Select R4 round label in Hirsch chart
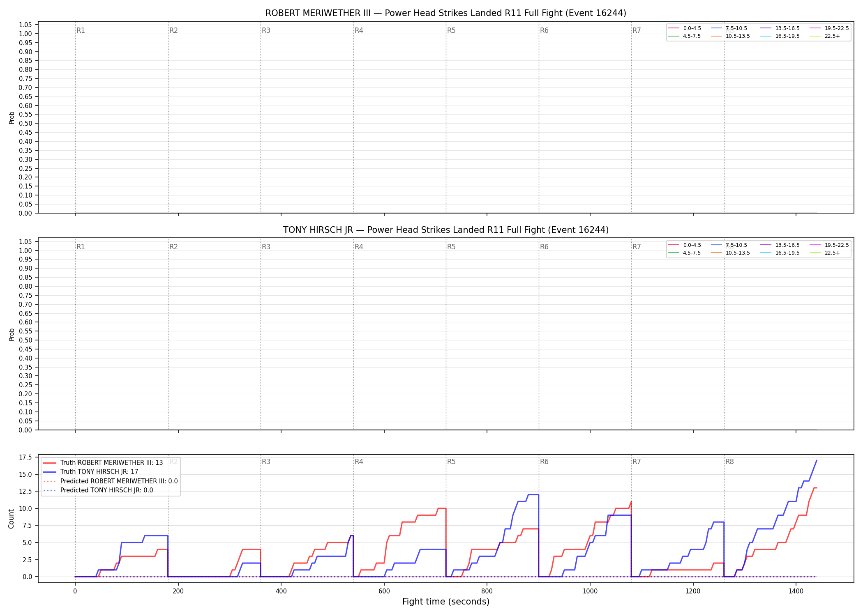 (x=359, y=247)
